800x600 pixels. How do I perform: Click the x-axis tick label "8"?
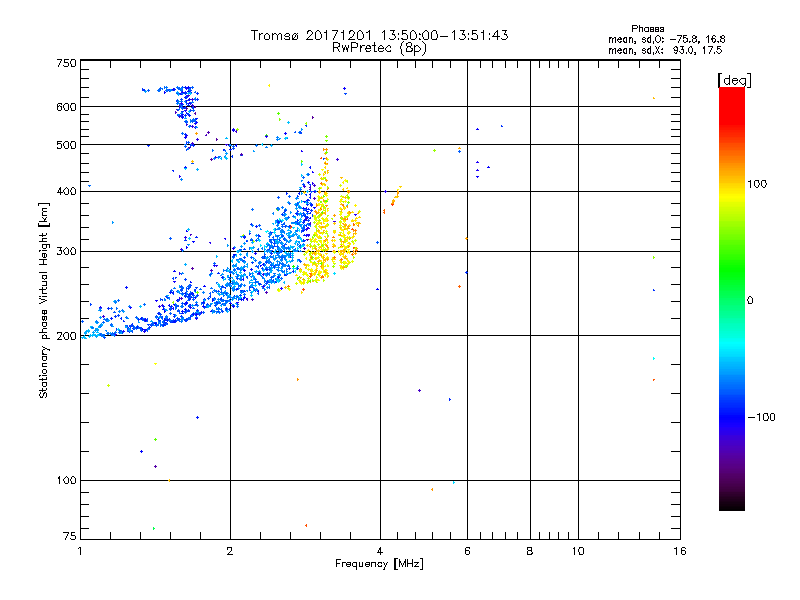[x=530, y=551]
